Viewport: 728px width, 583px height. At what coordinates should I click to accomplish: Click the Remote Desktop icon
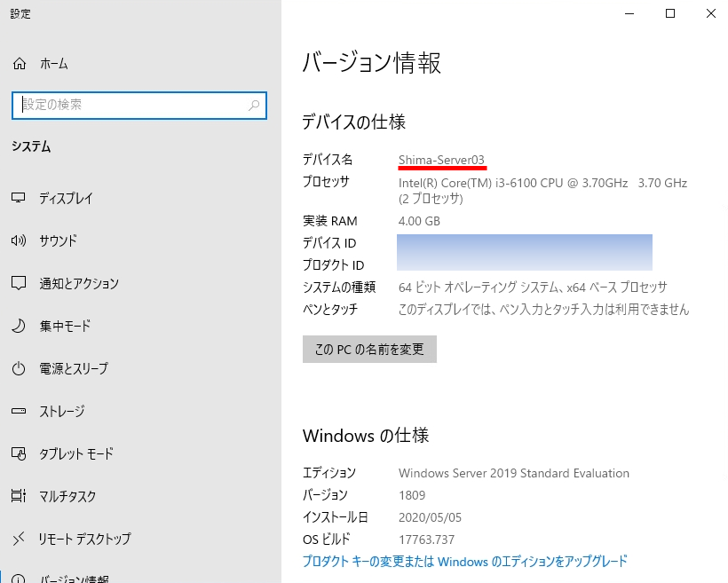19,539
